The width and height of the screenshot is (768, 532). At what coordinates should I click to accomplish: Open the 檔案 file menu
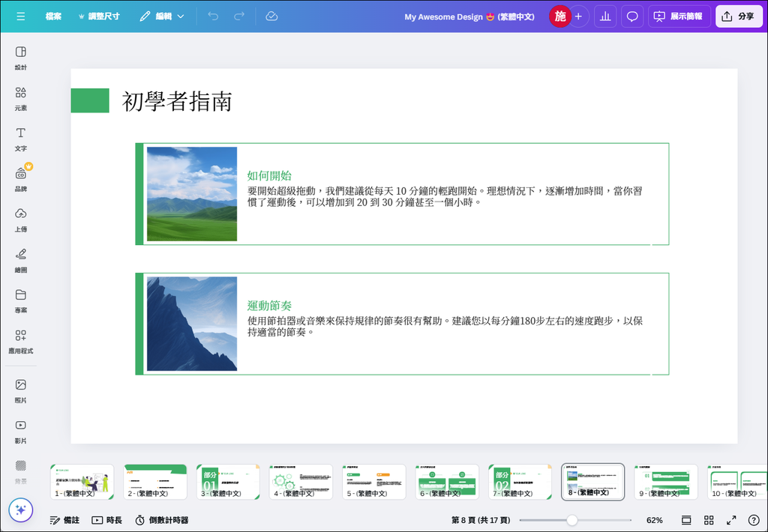pyautogui.click(x=53, y=16)
